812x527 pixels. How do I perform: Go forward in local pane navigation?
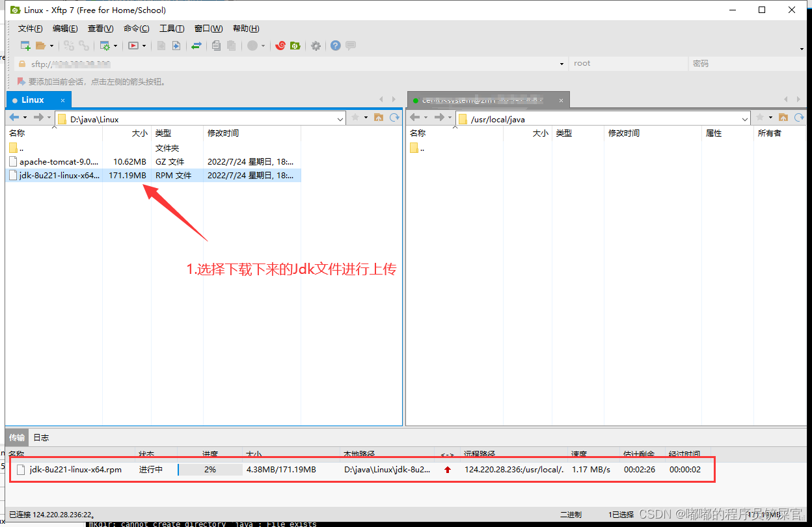[38, 118]
